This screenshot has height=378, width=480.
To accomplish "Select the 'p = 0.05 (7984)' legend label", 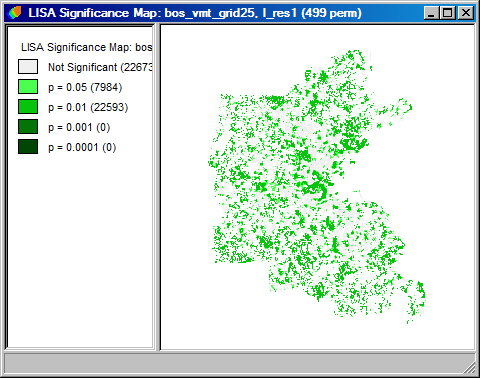I will pos(85,87).
